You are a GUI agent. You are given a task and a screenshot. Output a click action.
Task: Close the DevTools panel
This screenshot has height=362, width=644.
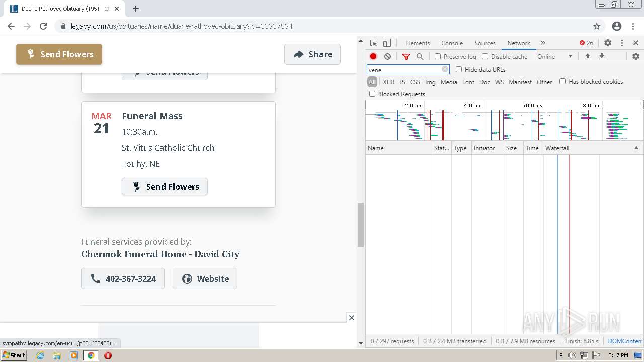coord(636,43)
